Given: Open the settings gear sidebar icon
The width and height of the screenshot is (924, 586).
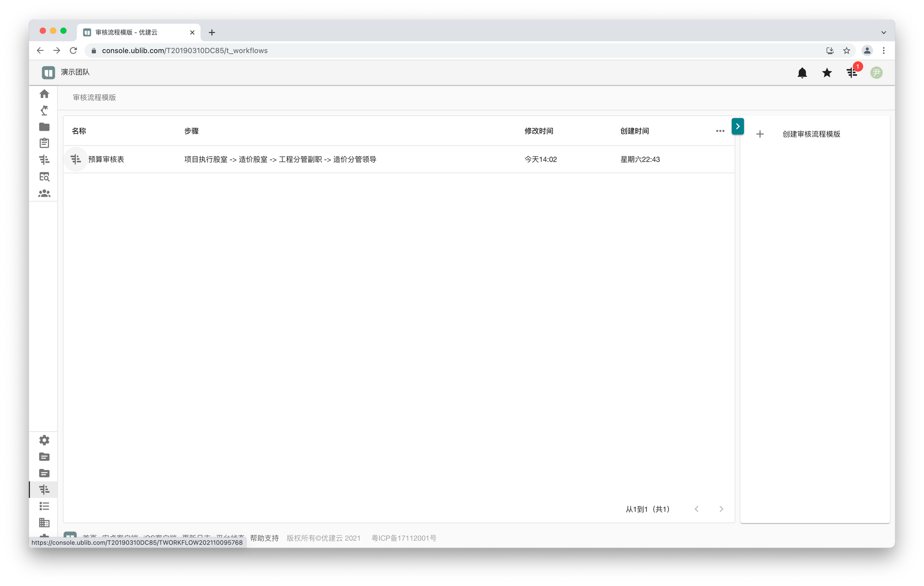Looking at the screenshot, I should tap(44, 440).
